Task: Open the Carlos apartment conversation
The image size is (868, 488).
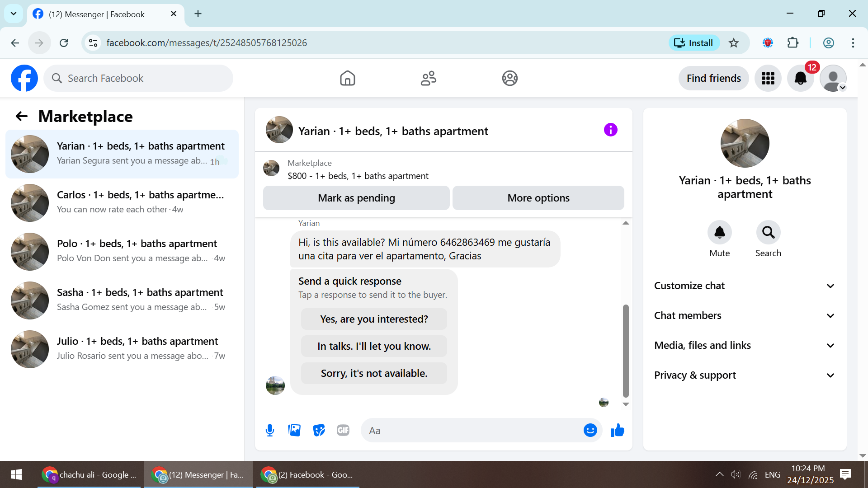Action: pyautogui.click(x=122, y=202)
